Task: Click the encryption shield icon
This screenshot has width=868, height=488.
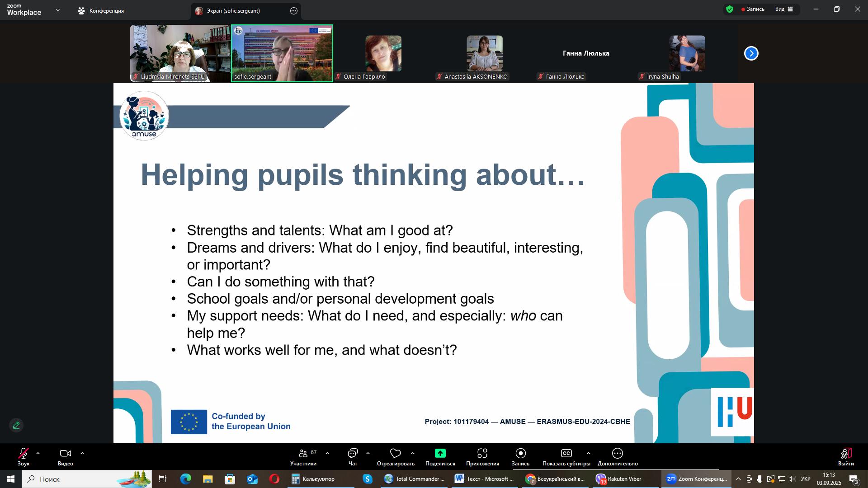Action: click(730, 9)
